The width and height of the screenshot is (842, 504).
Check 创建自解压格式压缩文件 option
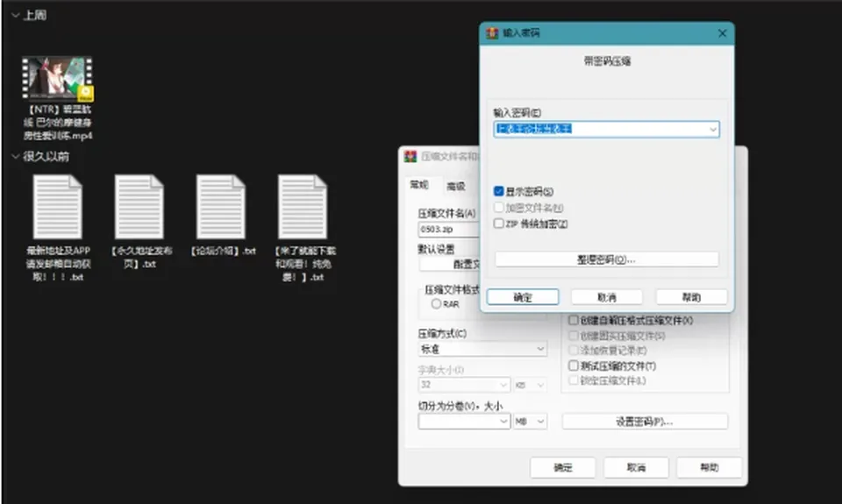click(574, 320)
